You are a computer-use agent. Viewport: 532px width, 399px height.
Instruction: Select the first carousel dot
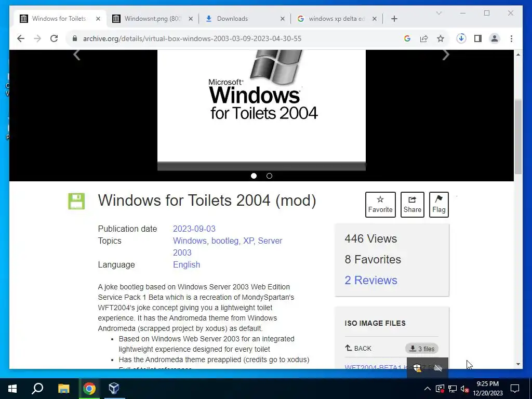[254, 176]
